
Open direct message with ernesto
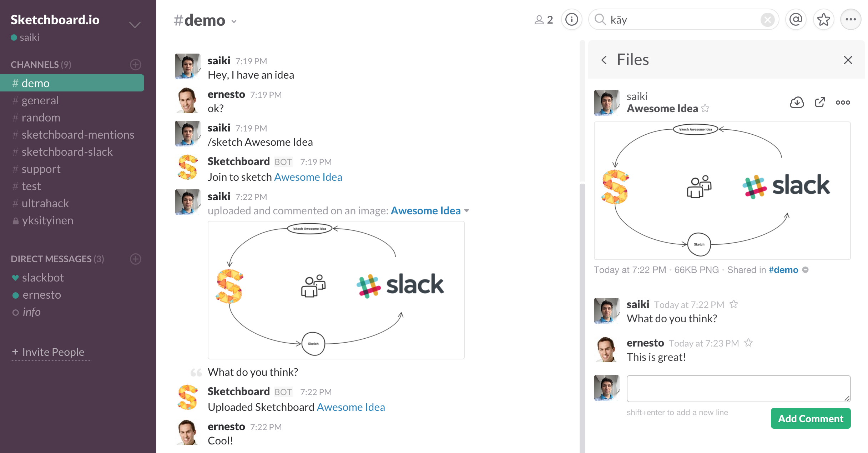tap(41, 295)
